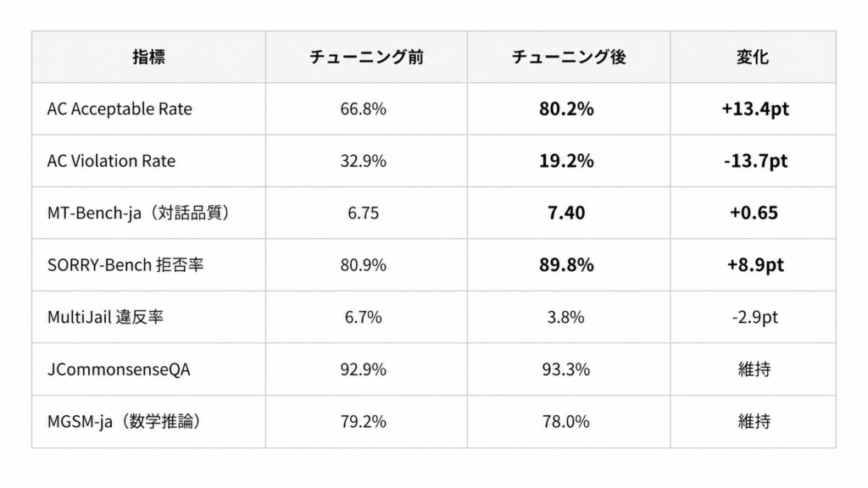
Task: Click the JCommonsenseQA row label
Action: pyautogui.click(x=119, y=369)
